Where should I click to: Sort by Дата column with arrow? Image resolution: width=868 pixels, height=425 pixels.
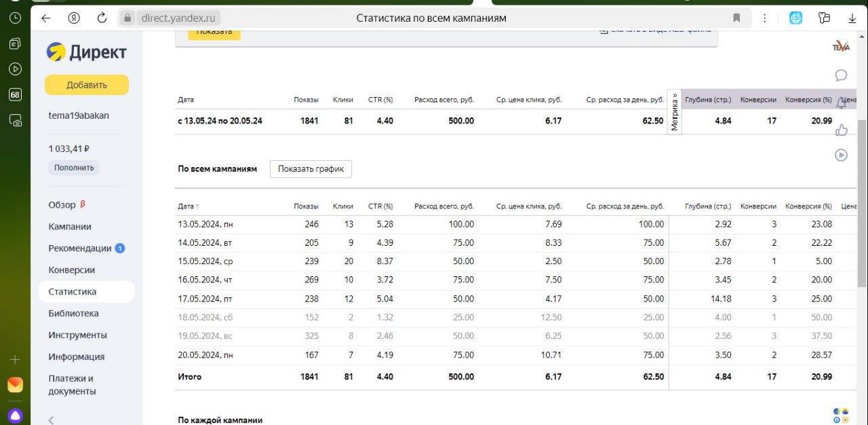pos(189,206)
